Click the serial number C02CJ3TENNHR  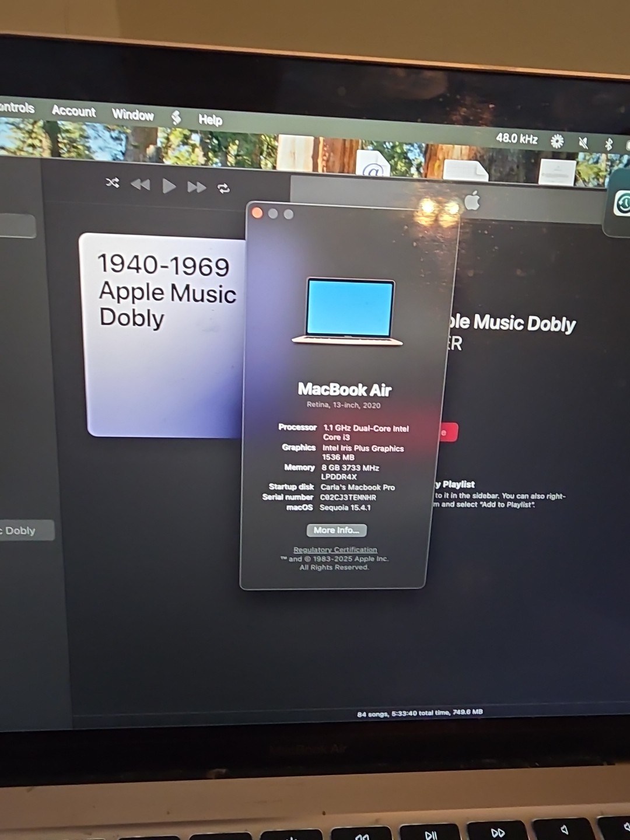[x=348, y=498]
